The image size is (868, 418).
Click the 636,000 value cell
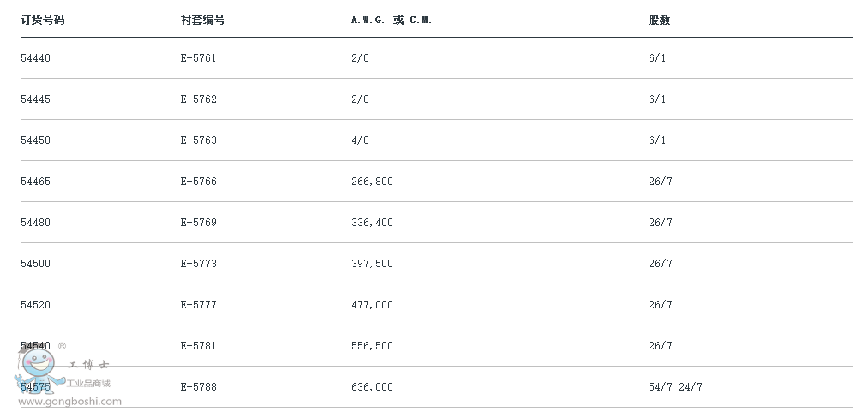click(x=372, y=387)
